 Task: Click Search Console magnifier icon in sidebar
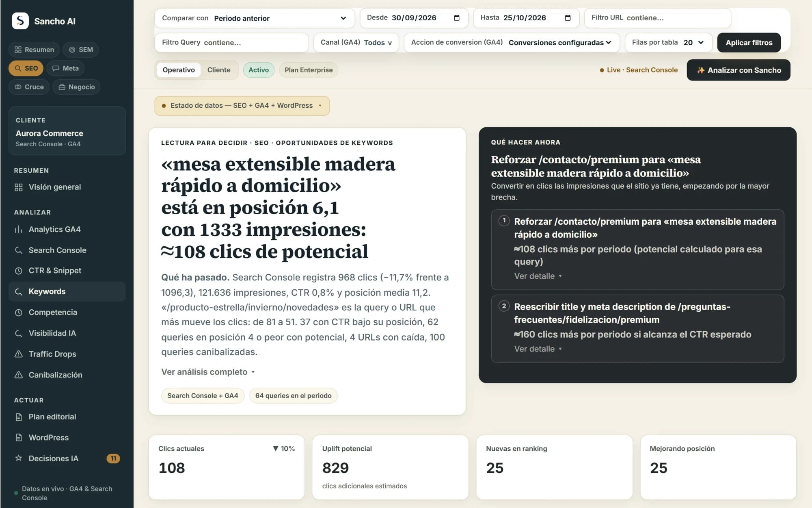tap(19, 250)
